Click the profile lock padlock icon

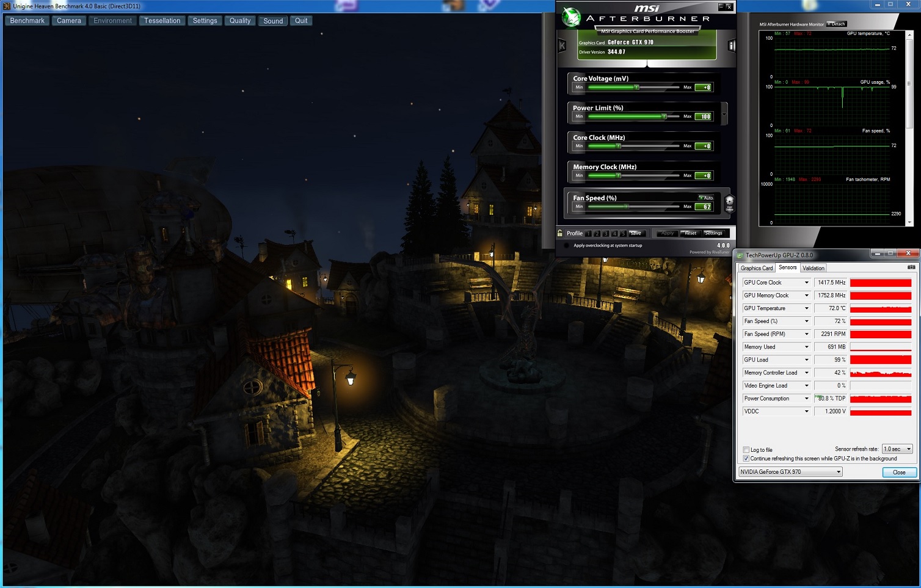560,233
